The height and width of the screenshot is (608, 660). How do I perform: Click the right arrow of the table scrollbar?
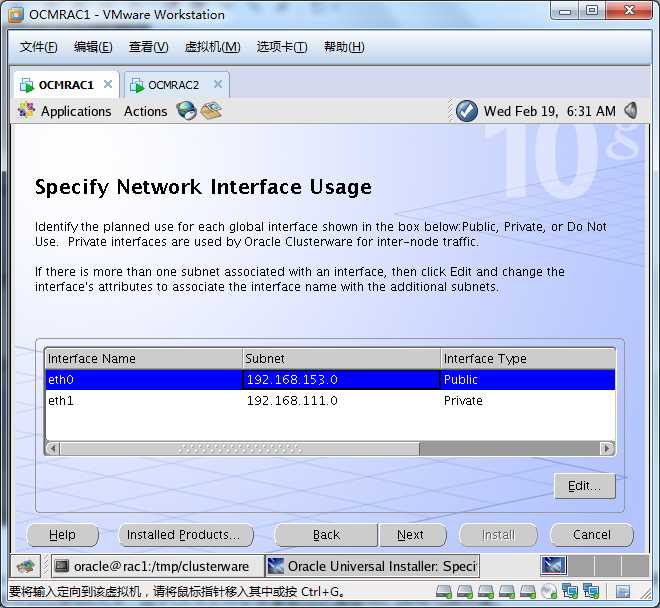pos(607,449)
